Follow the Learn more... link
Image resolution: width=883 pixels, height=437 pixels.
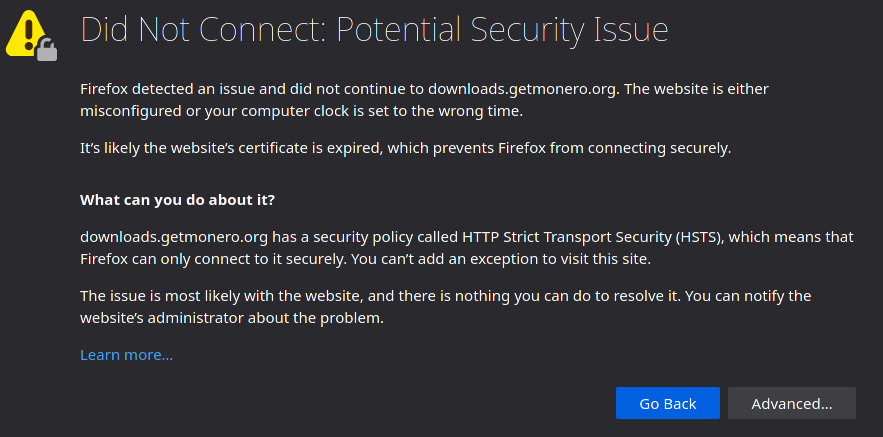point(126,355)
